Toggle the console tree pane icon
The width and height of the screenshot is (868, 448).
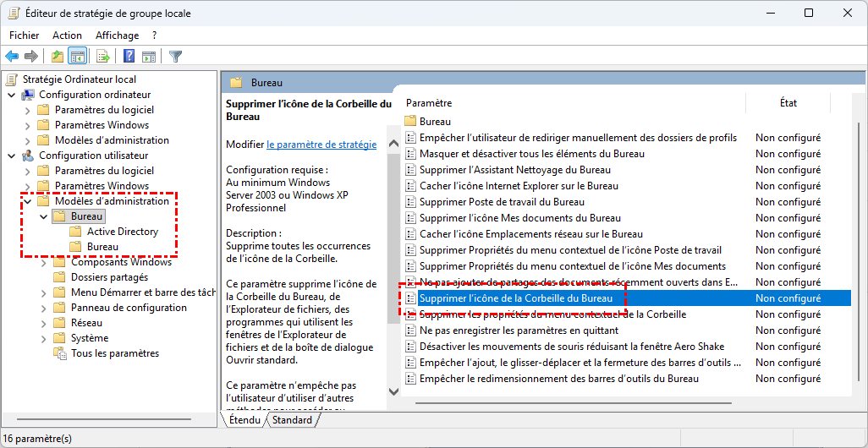(x=77, y=57)
